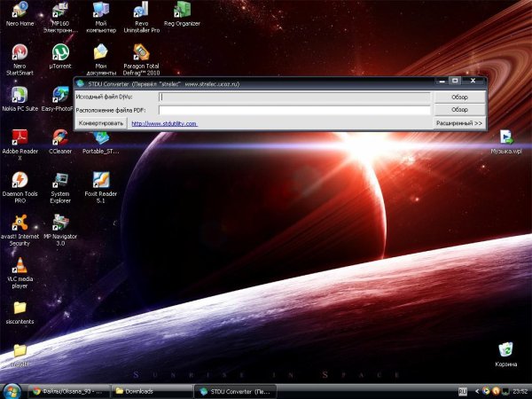
Task: Launch MP Navigator 3.0 shortcut
Action: point(60,230)
